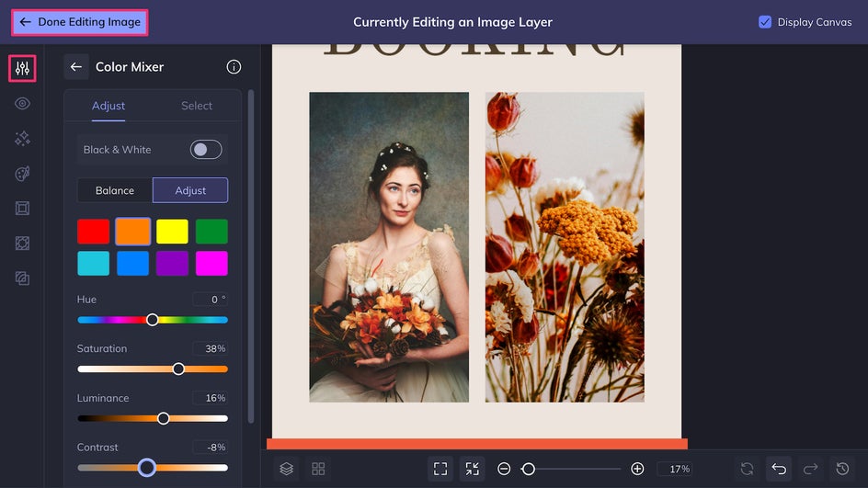Select the red color swatch
The width and height of the screenshot is (868, 488).
coord(94,232)
